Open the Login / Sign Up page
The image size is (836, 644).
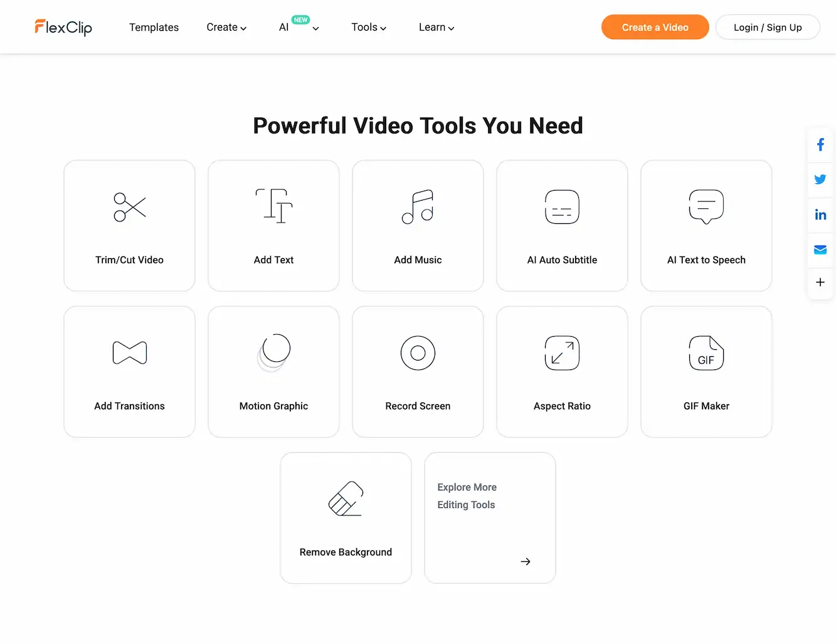coord(768,27)
